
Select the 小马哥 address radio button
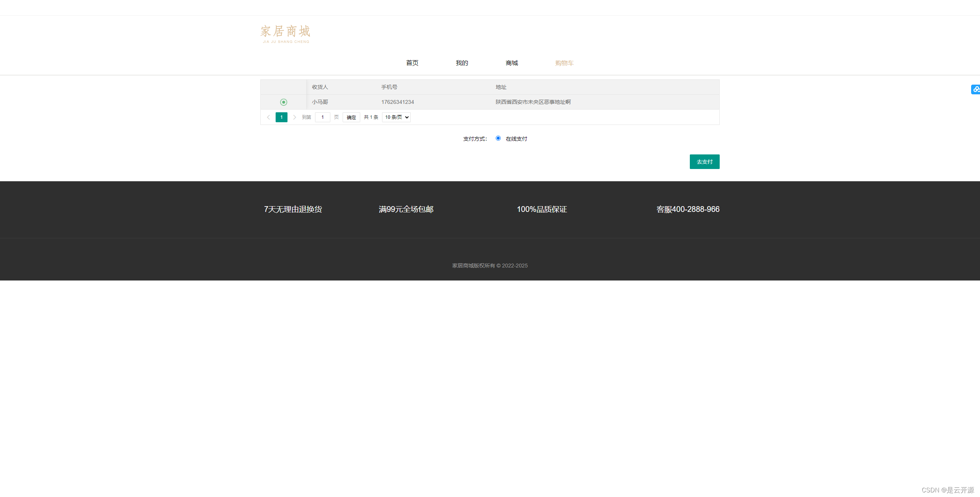click(x=283, y=102)
